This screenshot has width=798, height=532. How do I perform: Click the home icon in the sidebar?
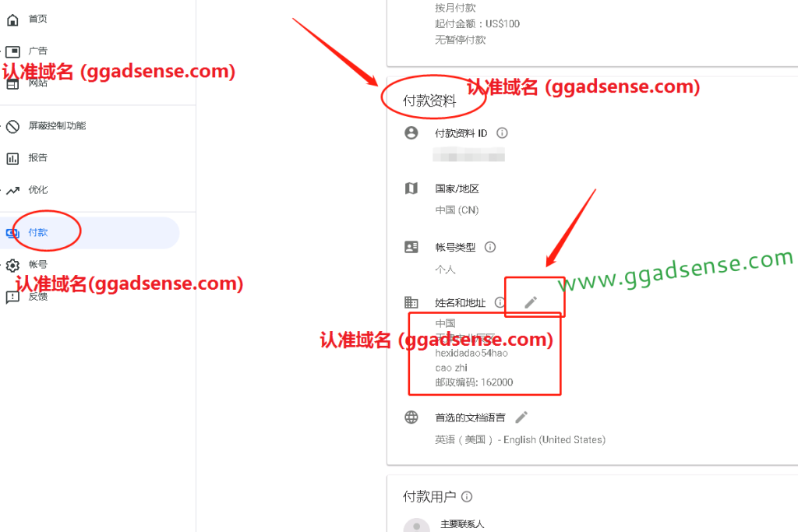[12, 19]
